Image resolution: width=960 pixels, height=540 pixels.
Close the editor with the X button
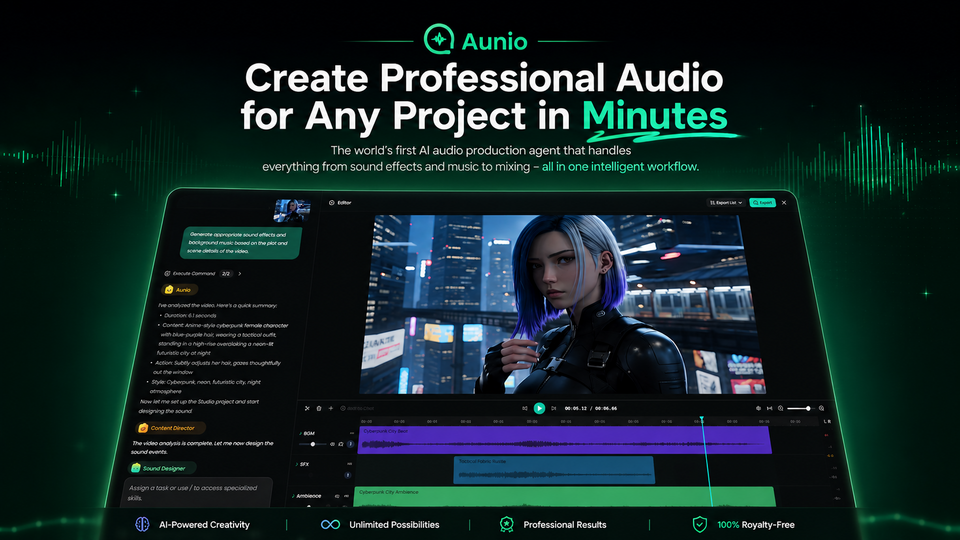(x=784, y=203)
